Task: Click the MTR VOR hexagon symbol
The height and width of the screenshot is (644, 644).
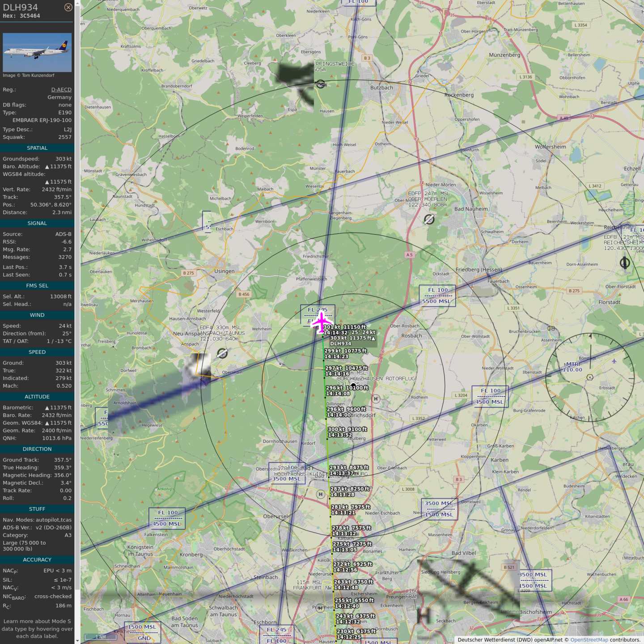Action: (x=590, y=377)
